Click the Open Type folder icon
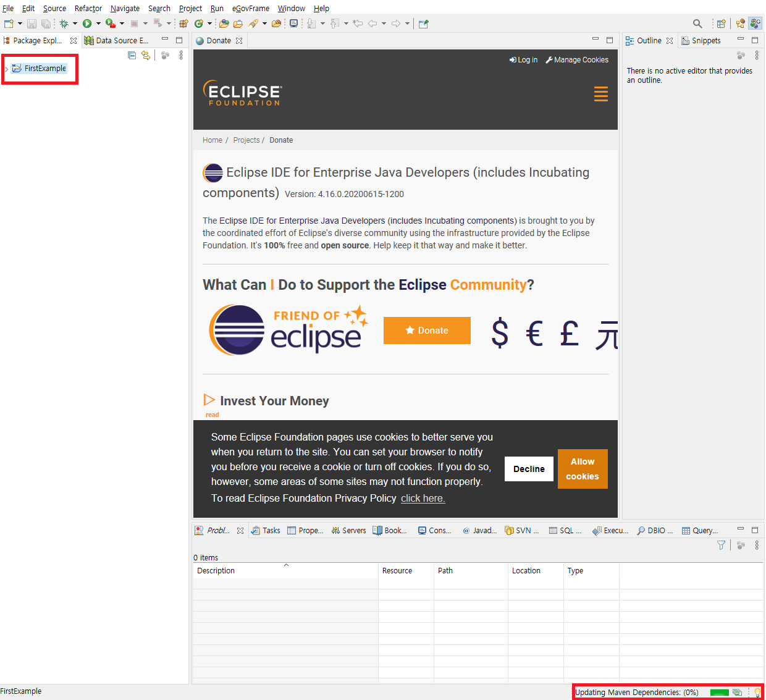Viewport: 766px width, 700px height. pos(224,23)
